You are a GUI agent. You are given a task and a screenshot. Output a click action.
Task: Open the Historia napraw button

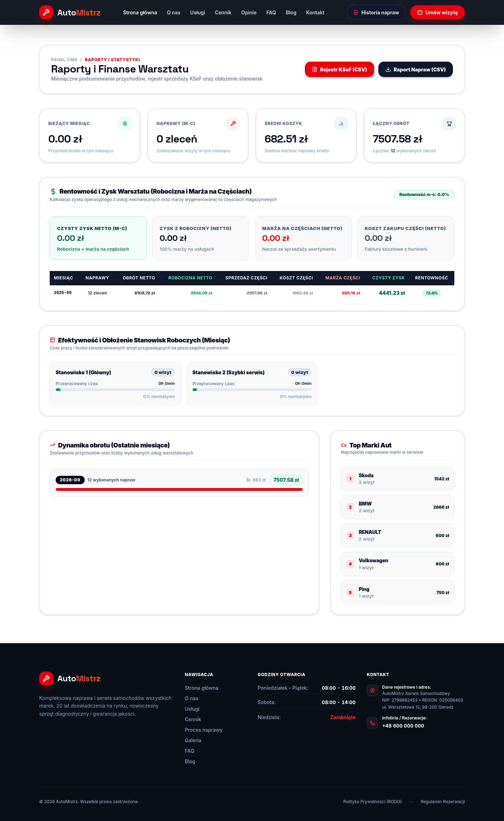[376, 12]
